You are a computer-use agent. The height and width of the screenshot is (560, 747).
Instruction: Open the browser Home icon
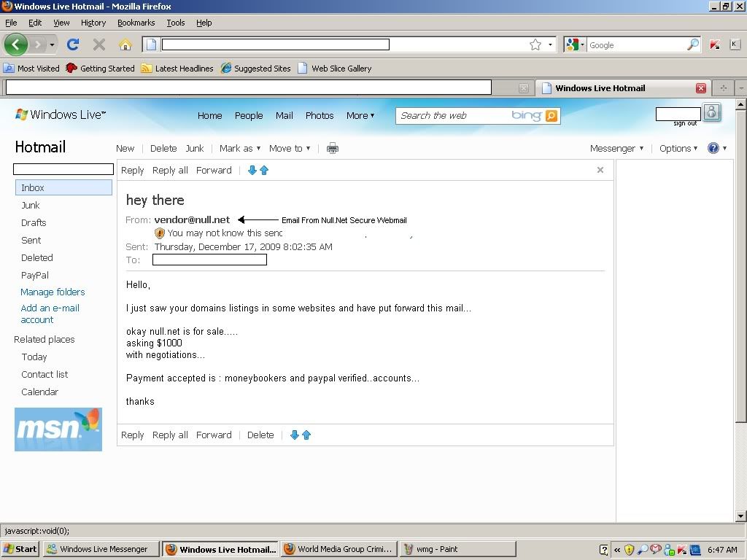pos(125,44)
